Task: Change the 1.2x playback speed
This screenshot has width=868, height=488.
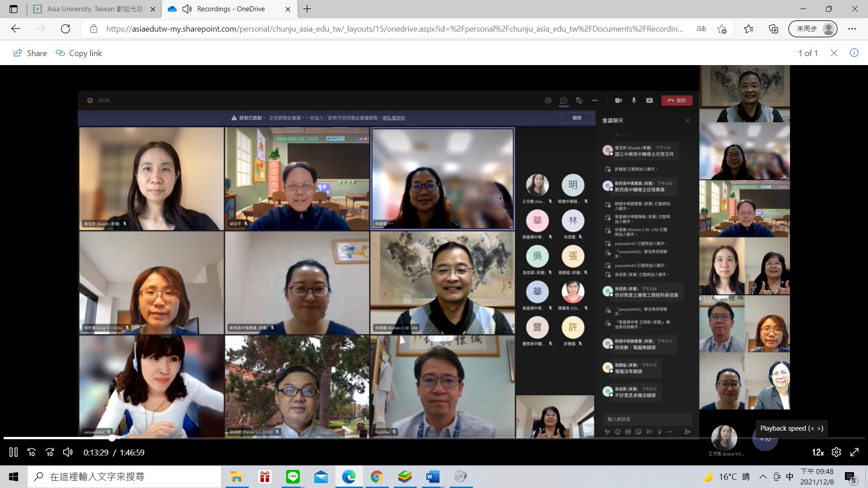Action: (818, 452)
